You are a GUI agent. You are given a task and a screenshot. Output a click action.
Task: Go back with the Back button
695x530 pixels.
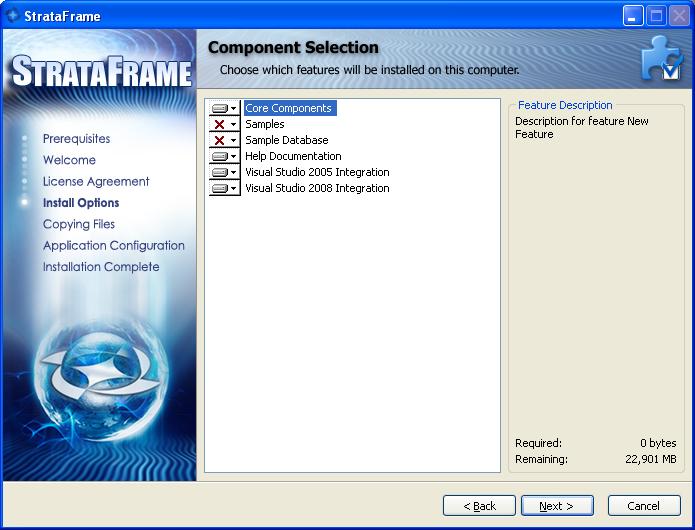pyautogui.click(x=479, y=506)
